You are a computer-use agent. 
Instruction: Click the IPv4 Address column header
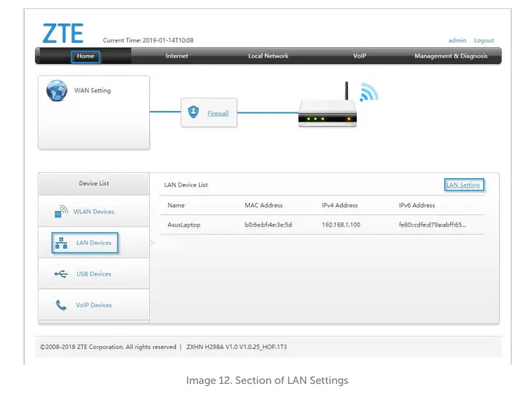coord(340,205)
